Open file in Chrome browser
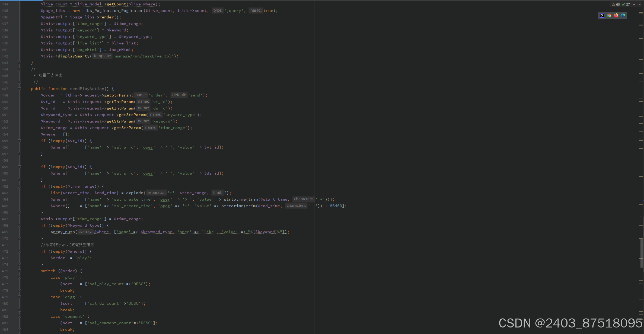Viewport: 644px width, 334px height. pos(609,15)
